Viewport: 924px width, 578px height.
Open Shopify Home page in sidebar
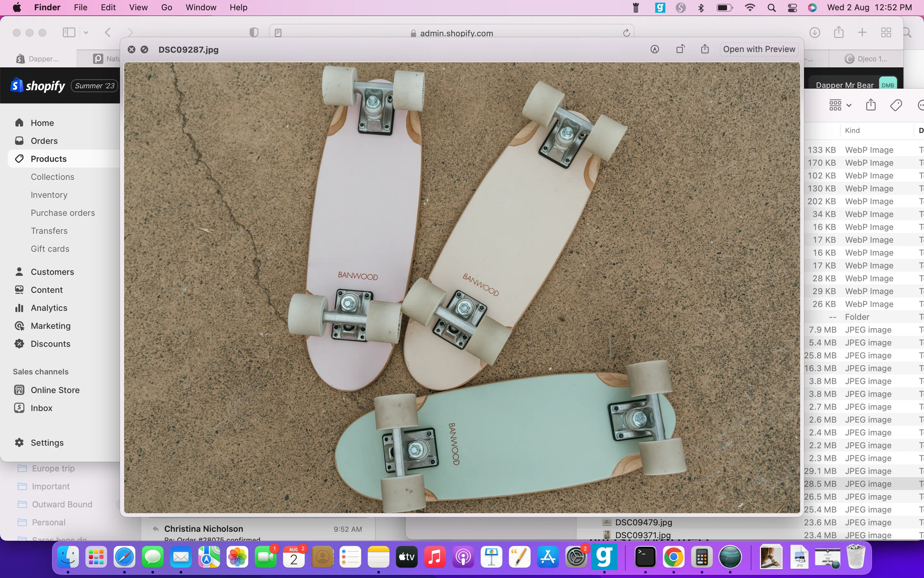point(42,123)
